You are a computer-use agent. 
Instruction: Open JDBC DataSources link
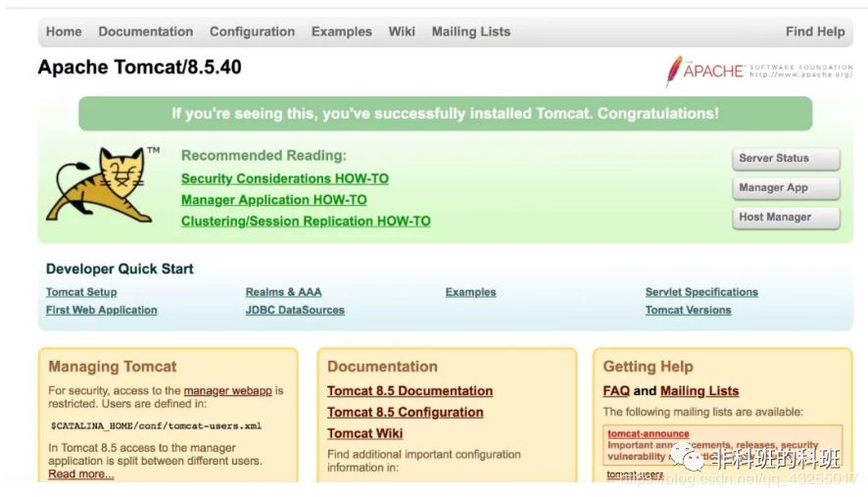pyautogui.click(x=295, y=310)
